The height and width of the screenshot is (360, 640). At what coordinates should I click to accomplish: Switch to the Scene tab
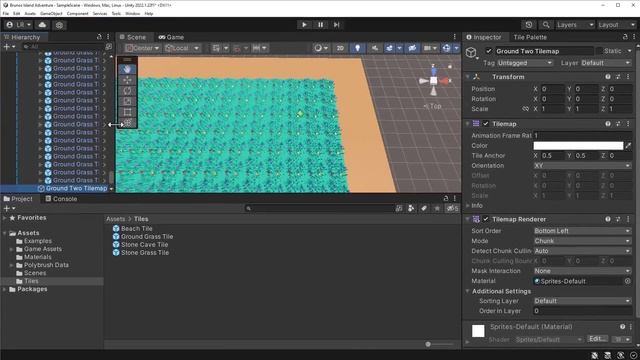[133, 37]
